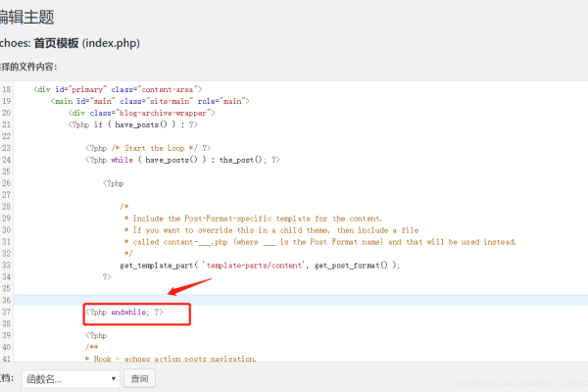This screenshot has width=588, height=392.
Task: Click the blog-archive-wrapper div line
Action: click(x=141, y=113)
